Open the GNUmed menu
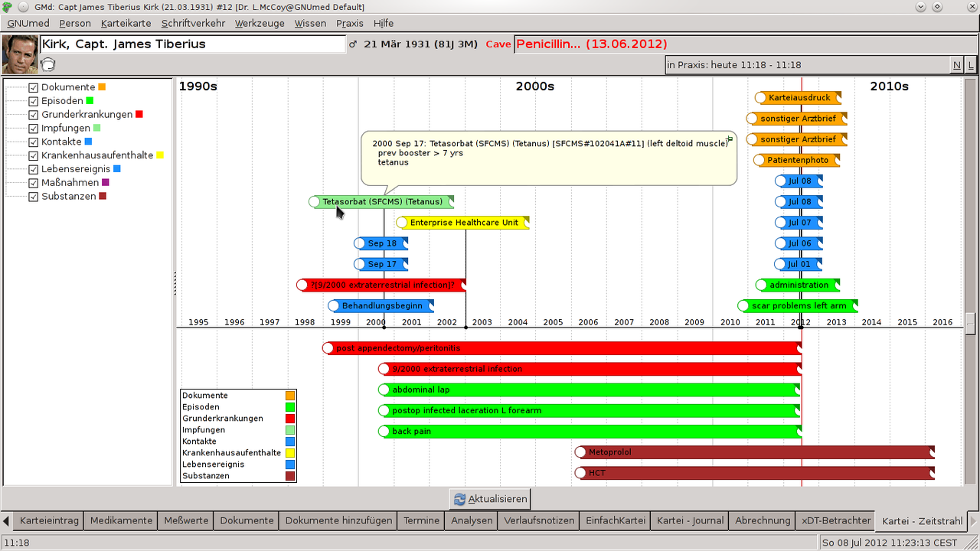The height and width of the screenshot is (551, 980). [x=28, y=23]
